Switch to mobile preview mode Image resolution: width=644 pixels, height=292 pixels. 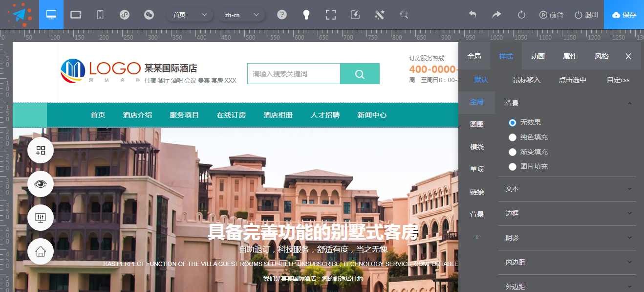tap(99, 14)
